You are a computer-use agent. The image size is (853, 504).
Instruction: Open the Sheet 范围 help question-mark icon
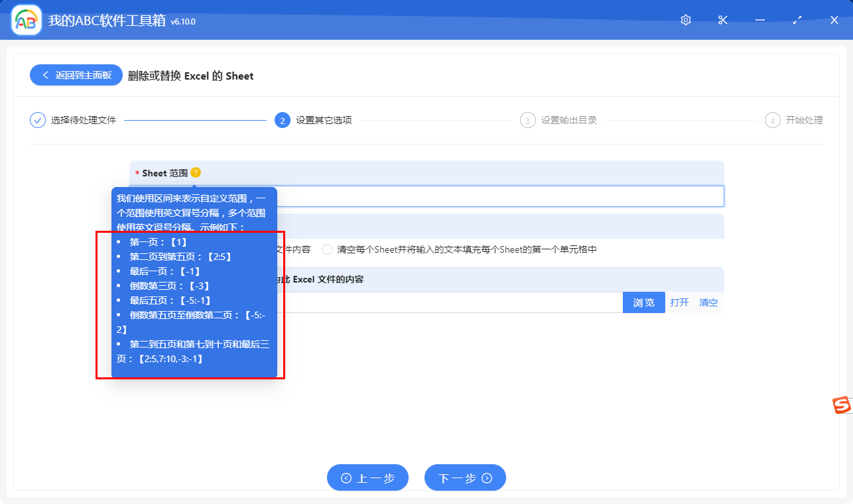(196, 172)
